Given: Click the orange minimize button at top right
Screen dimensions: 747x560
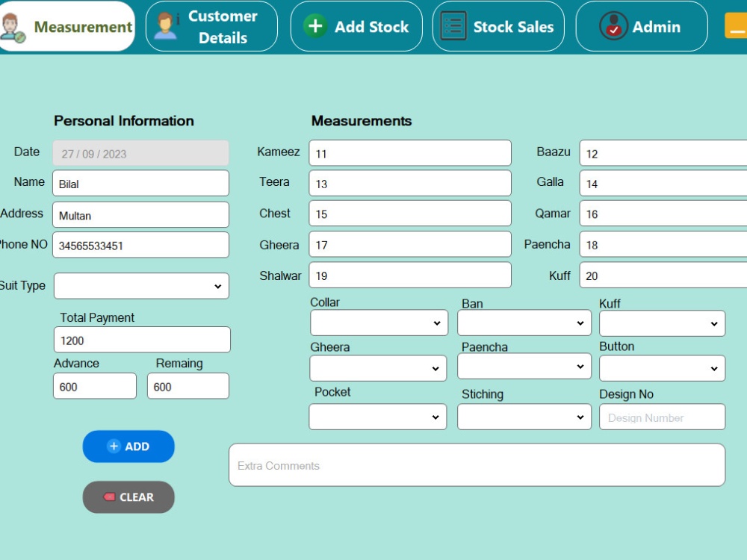Looking at the screenshot, I should click(x=736, y=25).
